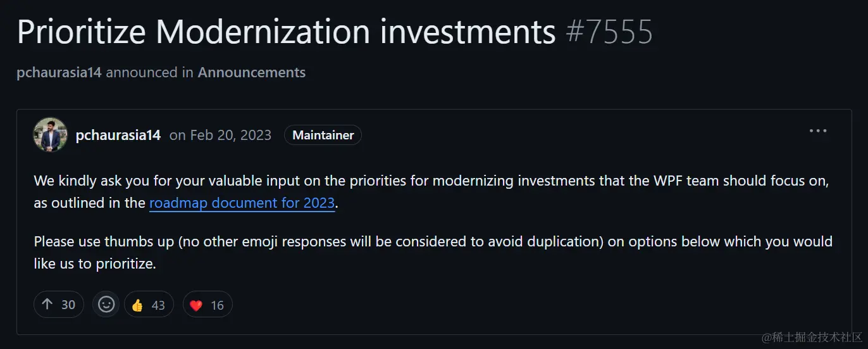The height and width of the screenshot is (349, 868).
Task: Click pchaurasia14's profile avatar image
Action: pos(50,134)
